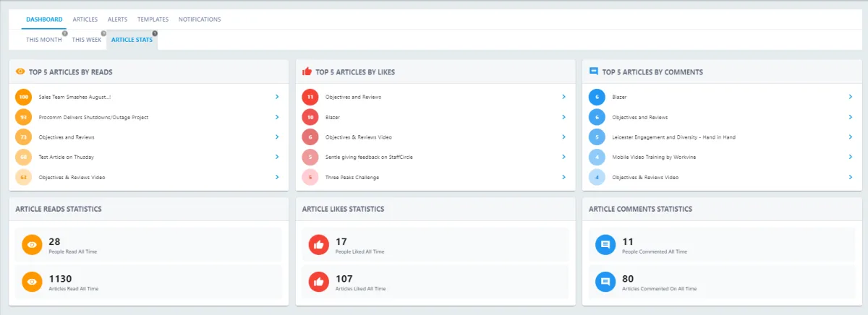
Task: Select the 80 Articles Commented On value
Action: 629,278
